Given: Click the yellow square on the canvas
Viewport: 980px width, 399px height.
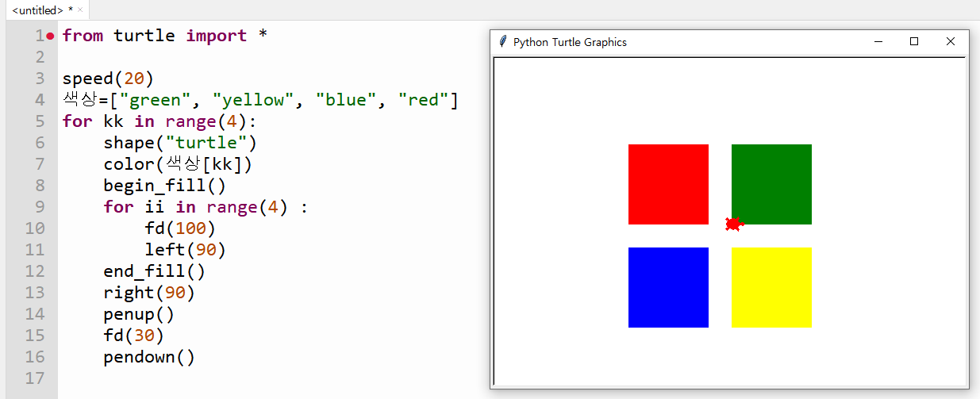Looking at the screenshot, I should click(771, 287).
